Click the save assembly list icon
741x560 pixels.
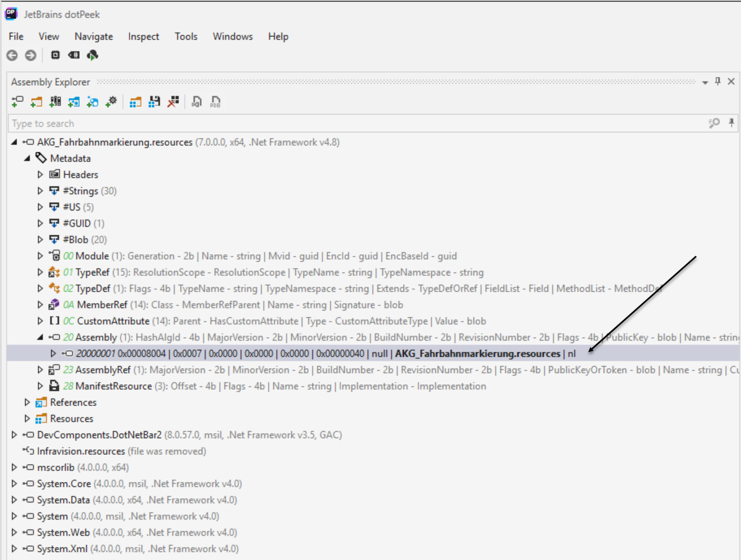click(155, 101)
